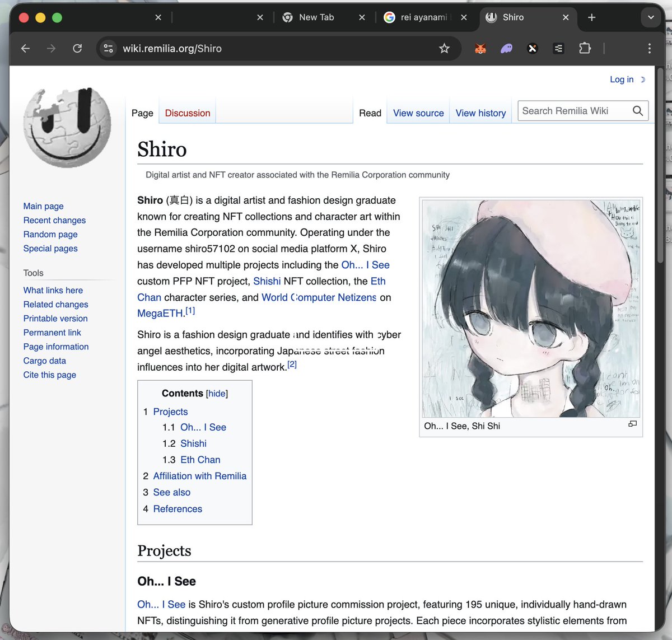Viewport: 672px width, 640px height.
Task: Open the Chrome three-dot menu
Action: pyautogui.click(x=650, y=49)
